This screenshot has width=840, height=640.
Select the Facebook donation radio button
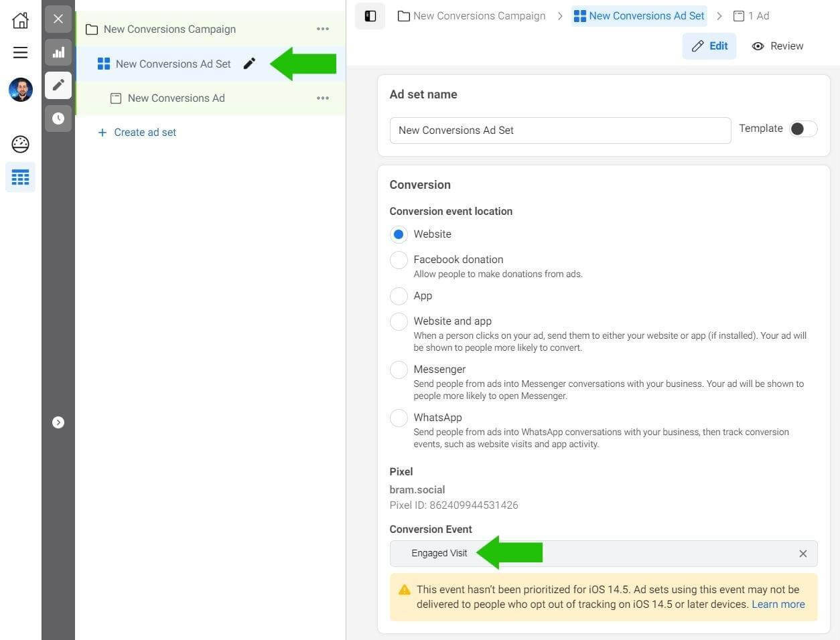click(399, 260)
